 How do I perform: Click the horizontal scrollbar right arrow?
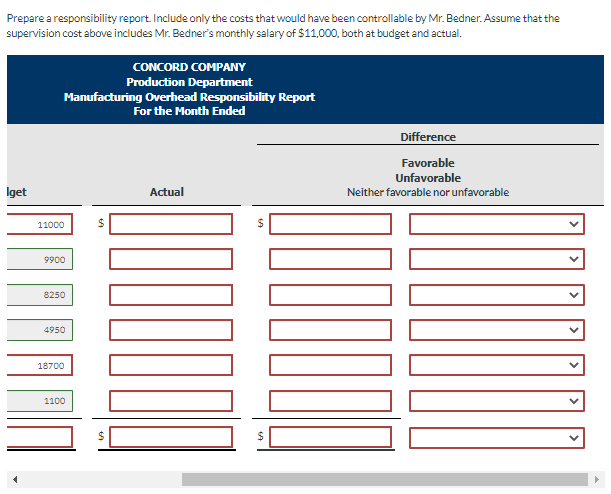597,480
